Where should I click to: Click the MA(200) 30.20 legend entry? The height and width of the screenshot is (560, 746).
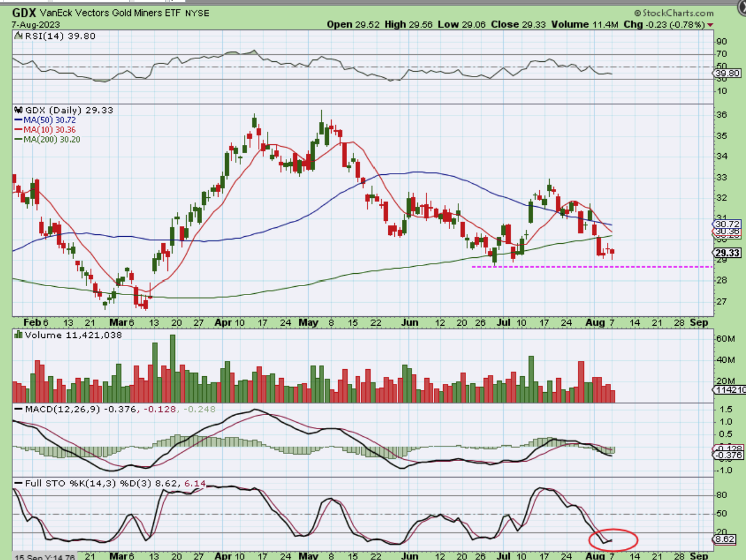[47, 139]
